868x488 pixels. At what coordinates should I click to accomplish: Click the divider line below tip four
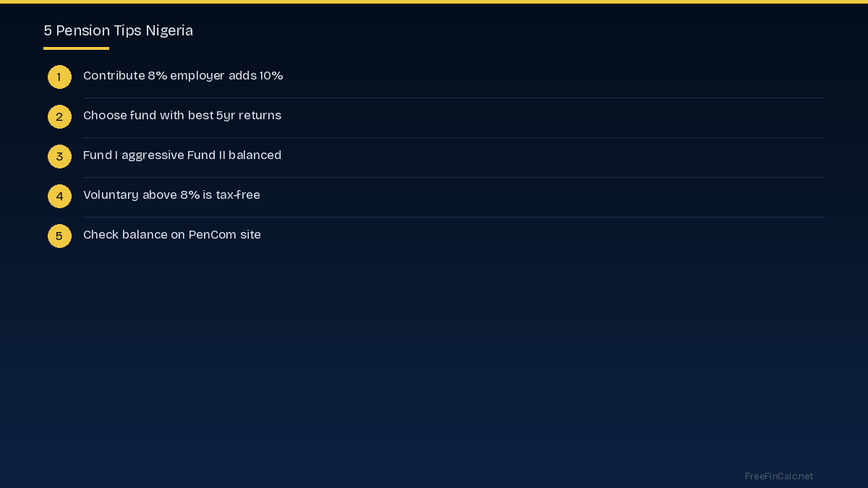tap(454, 217)
